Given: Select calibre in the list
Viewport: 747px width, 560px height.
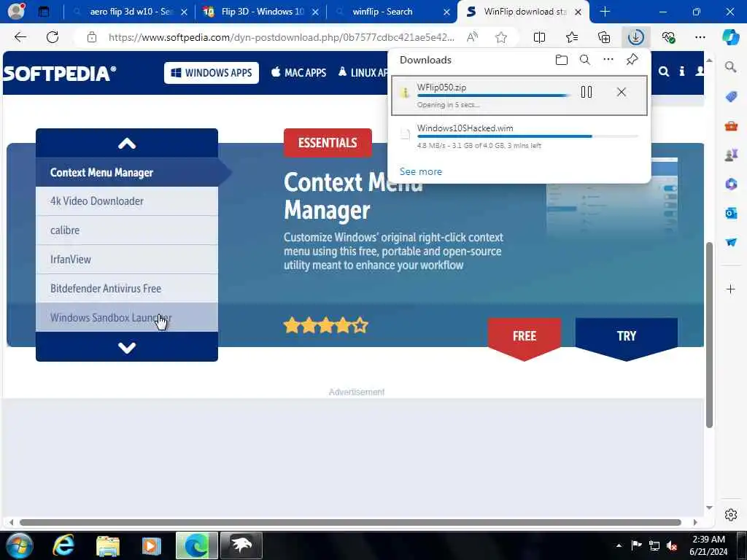Looking at the screenshot, I should [127, 230].
